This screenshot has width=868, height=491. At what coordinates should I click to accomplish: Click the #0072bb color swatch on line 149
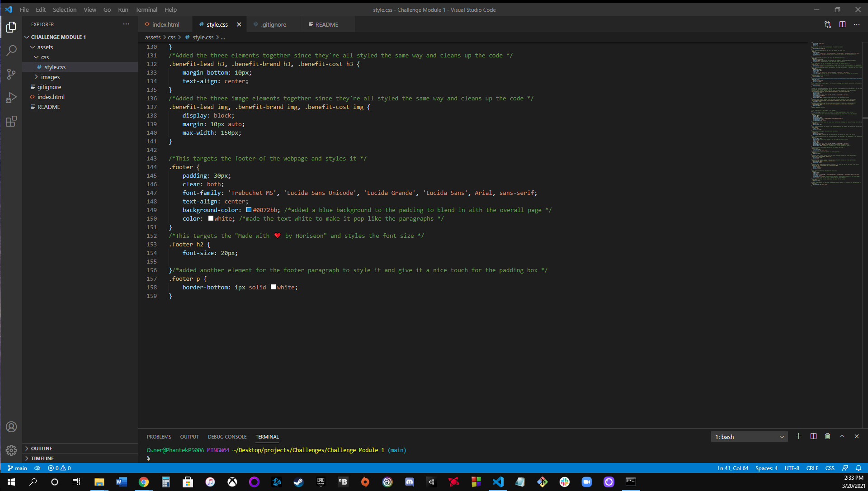point(249,210)
